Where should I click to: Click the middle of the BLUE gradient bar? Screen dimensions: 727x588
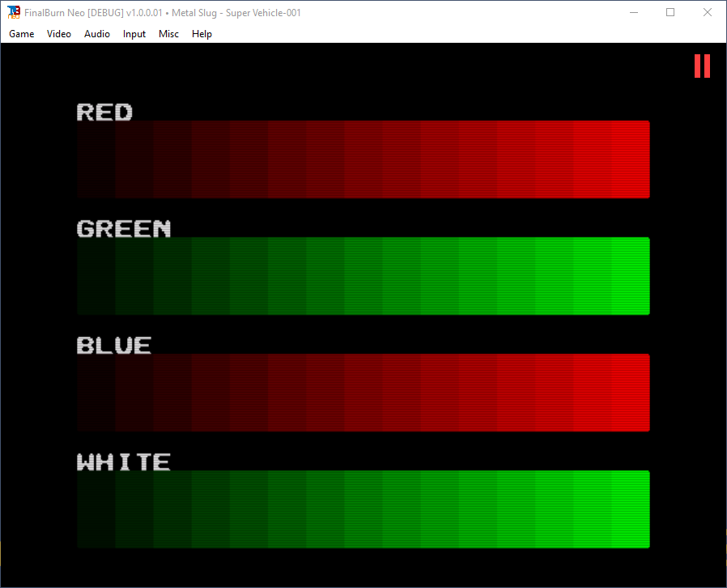(363, 392)
